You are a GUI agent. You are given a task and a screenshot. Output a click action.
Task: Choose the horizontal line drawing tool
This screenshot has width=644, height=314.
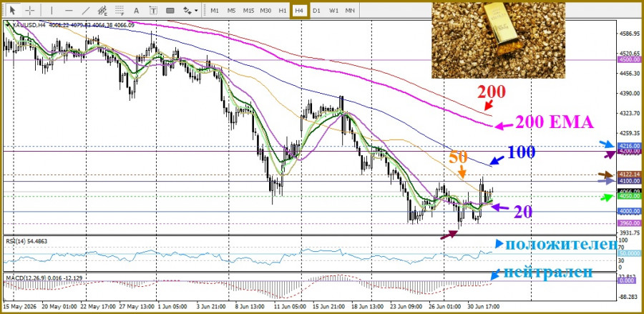click(x=69, y=10)
